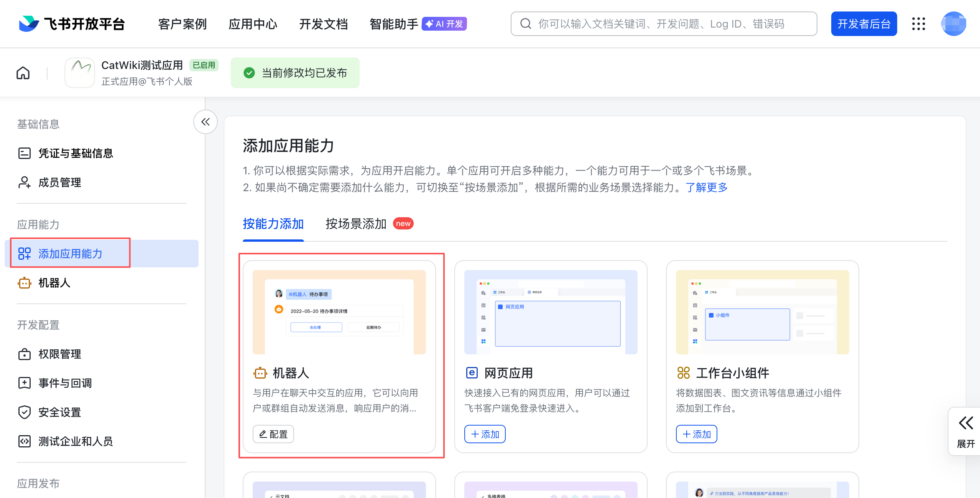The width and height of the screenshot is (980, 498).
Task: Open the 了解更多 link
Action: [x=707, y=187]
